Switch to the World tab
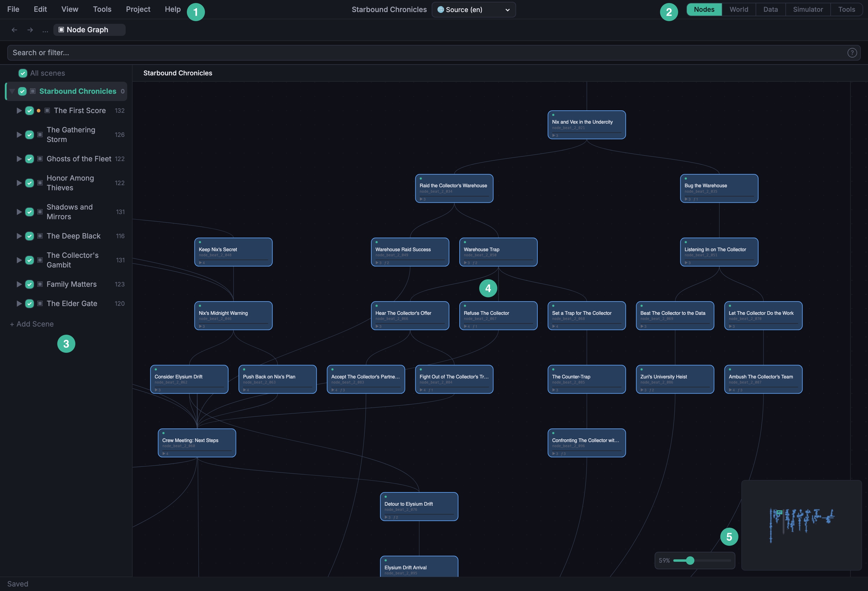The image size is (868, 591). [x=739, y=10]
